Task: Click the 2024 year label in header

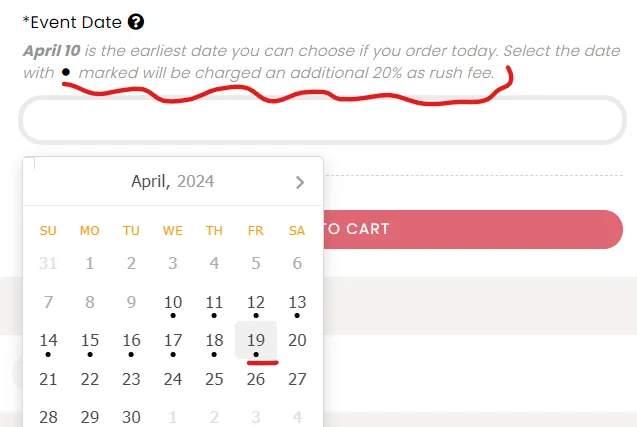Action: point(195,181)
